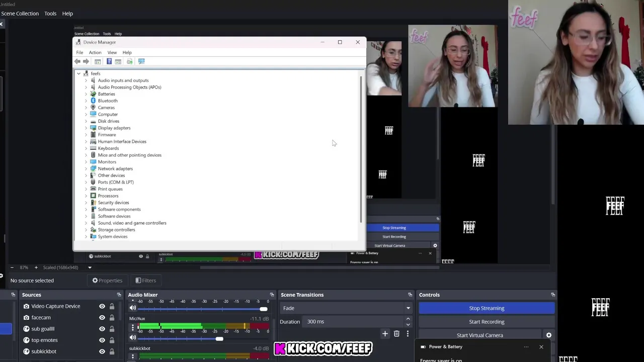Screen dimensions: 644x362
Task: Open the OBS Tools menu
Action: [50, 14]
